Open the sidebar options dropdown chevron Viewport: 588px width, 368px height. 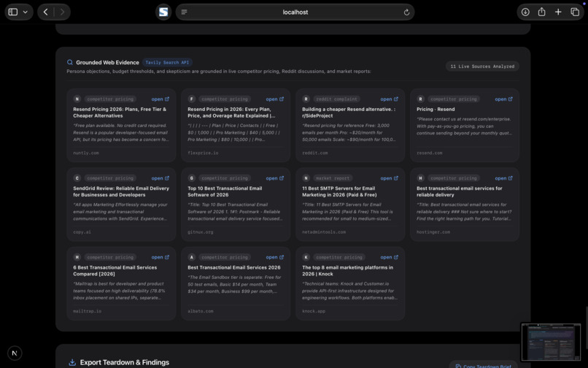coord(25,12)
